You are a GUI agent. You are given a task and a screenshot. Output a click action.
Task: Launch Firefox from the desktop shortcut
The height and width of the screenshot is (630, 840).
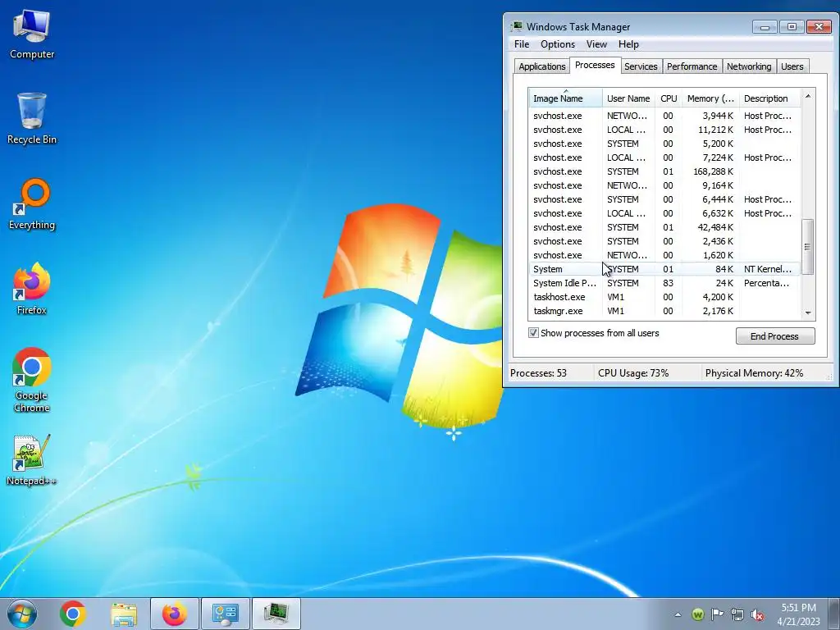point(32,289)
